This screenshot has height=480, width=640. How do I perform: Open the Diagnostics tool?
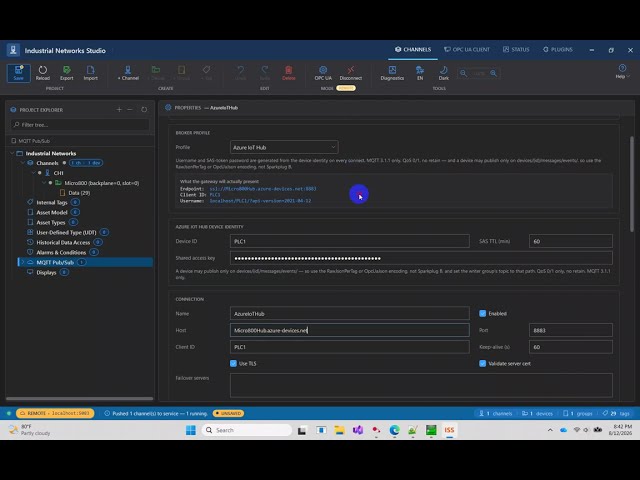392,73
